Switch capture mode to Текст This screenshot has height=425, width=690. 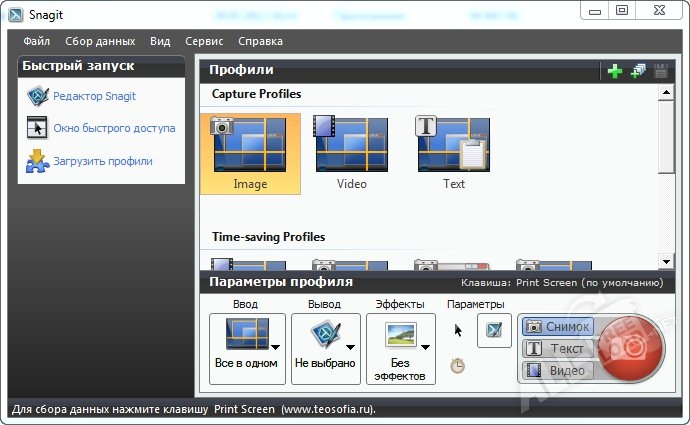pyautogui.click(x=559, y=349)
